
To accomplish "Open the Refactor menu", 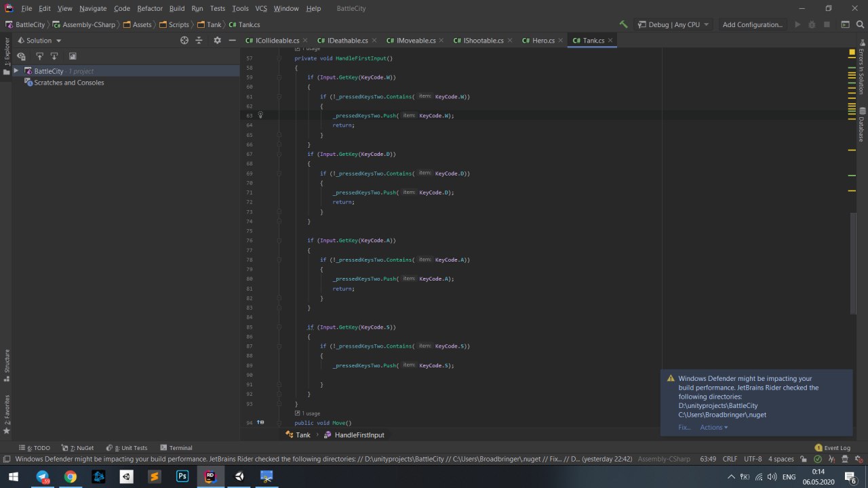I will click(149, 8).
